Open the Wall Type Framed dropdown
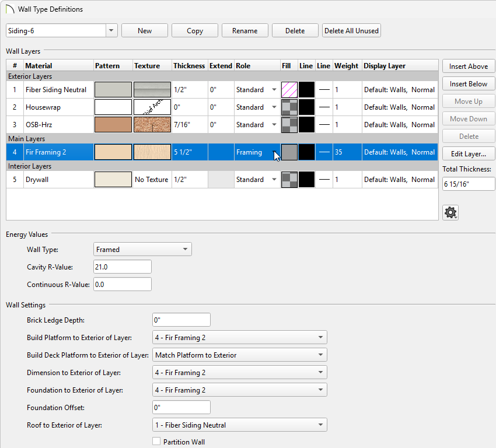This screenshot has height=448, width=496. tap(142, 250)
